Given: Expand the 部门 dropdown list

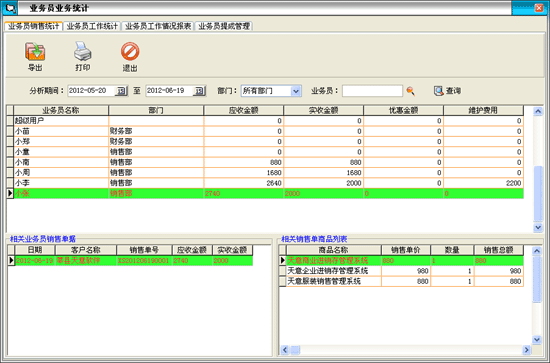Looking at the screenshot, I should 296,91.
